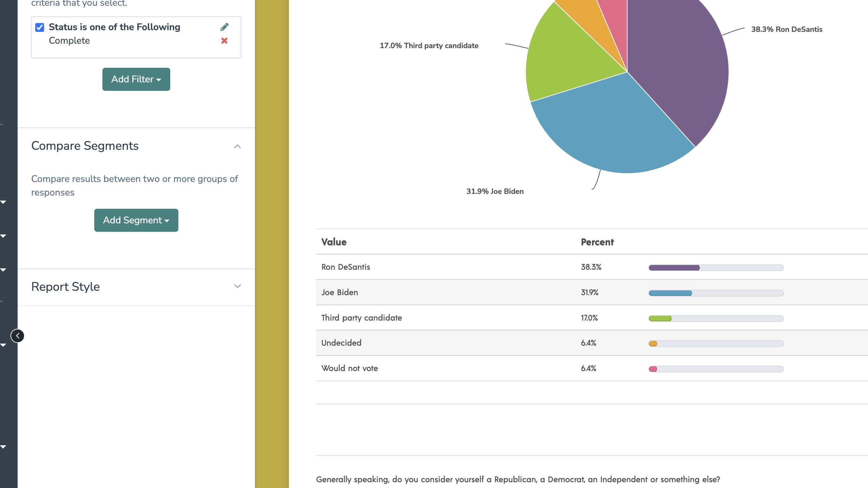This screenshot has width=868, height=488.
Task: Click the 31.9% Joe Biden pie label
Action: coord(495,191)
